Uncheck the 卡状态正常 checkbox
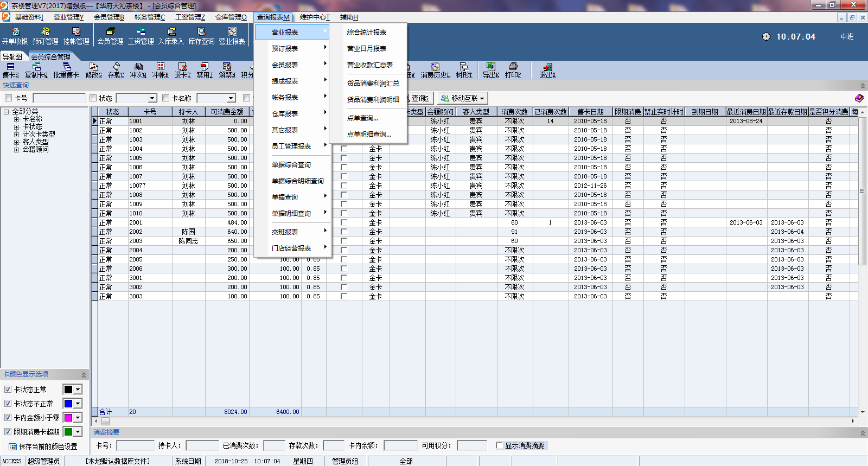The height and width of the screenshot is (466, 868). 8,390
